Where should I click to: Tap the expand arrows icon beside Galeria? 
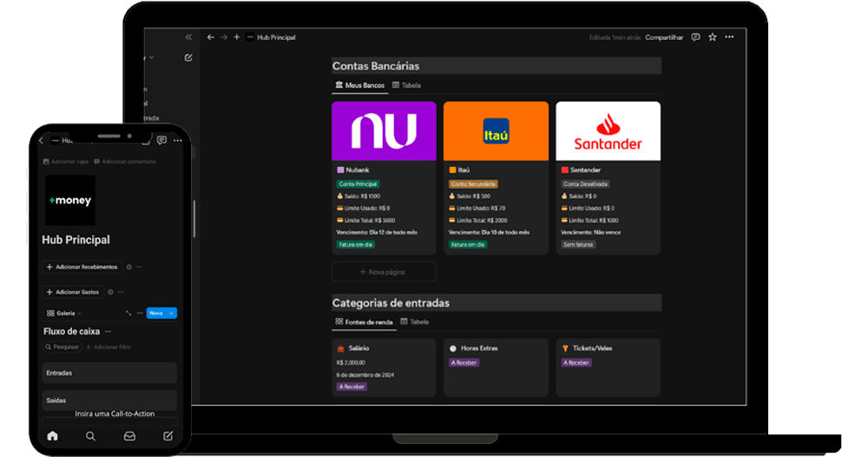pos(128,314)
